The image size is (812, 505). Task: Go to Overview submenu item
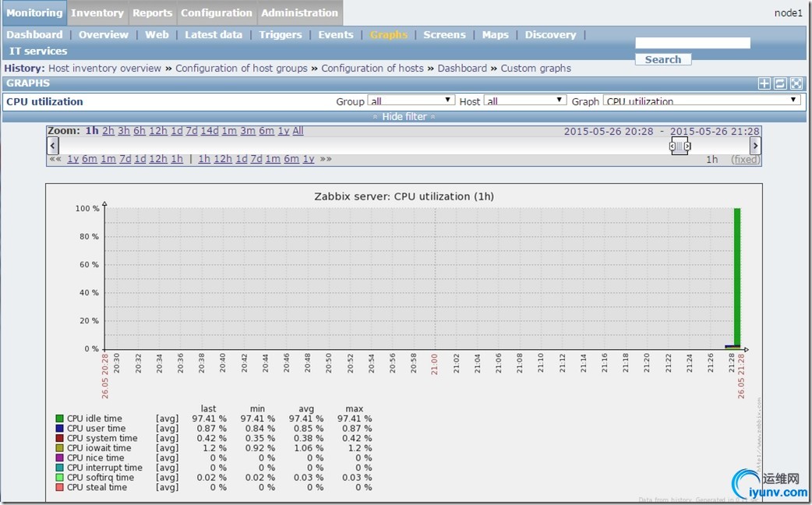(104, 35)
